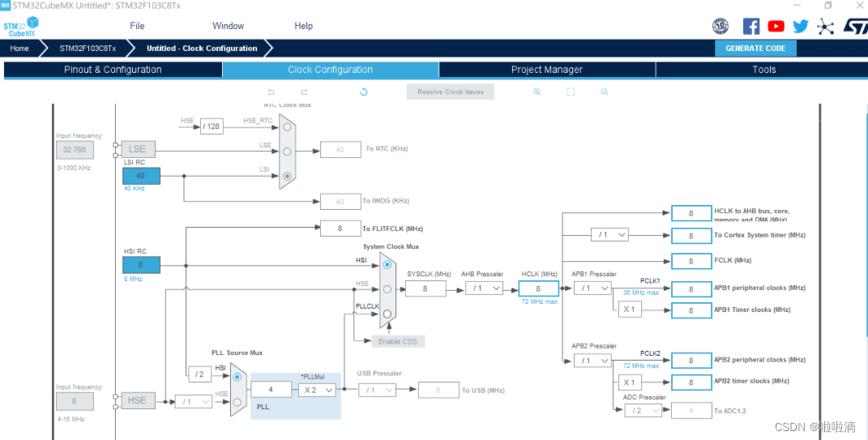This screenshot has height=440, width=868.
Task: Open the PLLMul X 2 dropdown
Action: 317,391
